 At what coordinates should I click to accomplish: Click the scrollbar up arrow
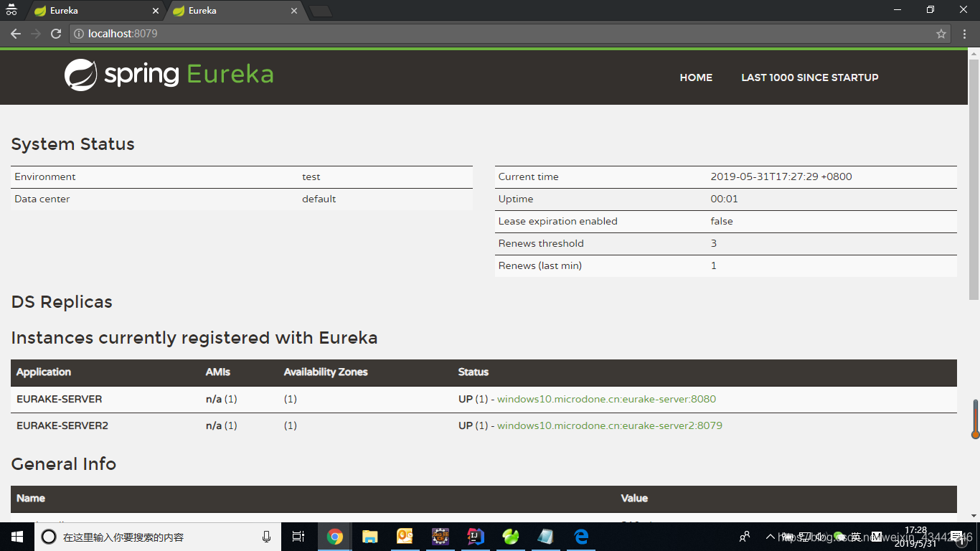click(x=974, y=52)
